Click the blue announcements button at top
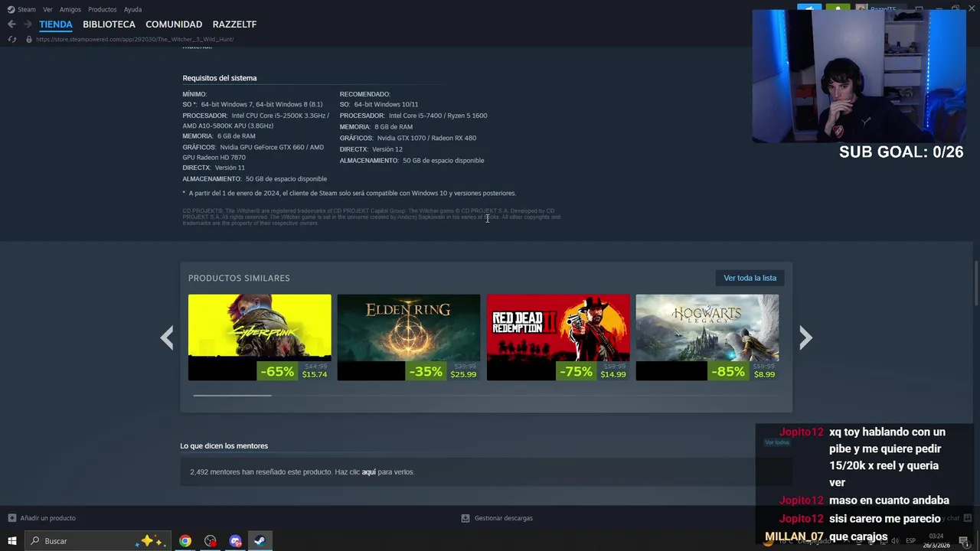The image size is (980, 551). 809,8
